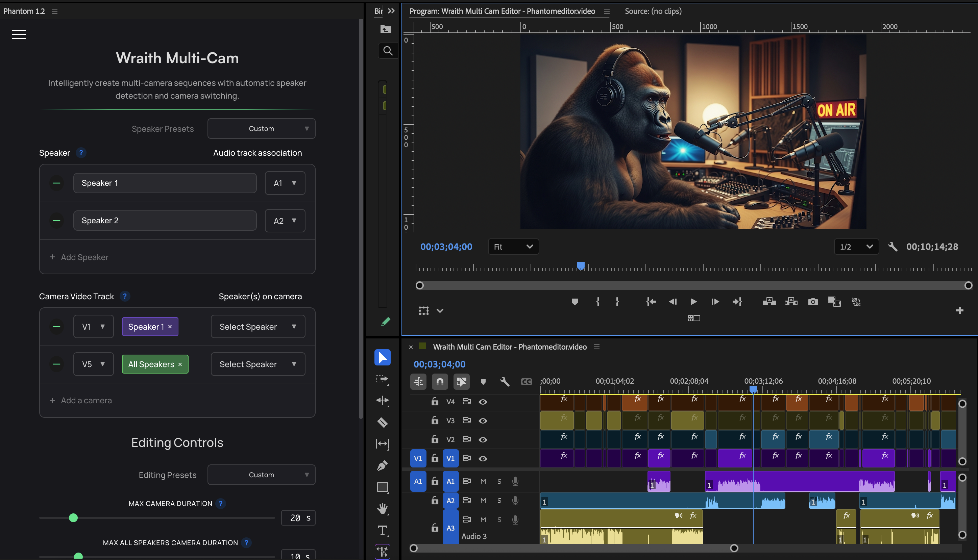Click Go to In point button
The height and width of the screenshot is (560, 978).
tap(651, 302)
